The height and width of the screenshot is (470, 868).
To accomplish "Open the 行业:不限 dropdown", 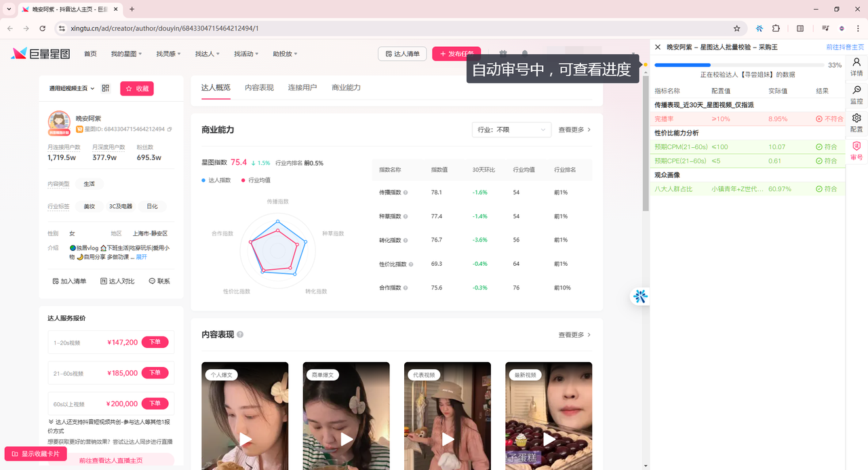I will [x=511, y=130].
